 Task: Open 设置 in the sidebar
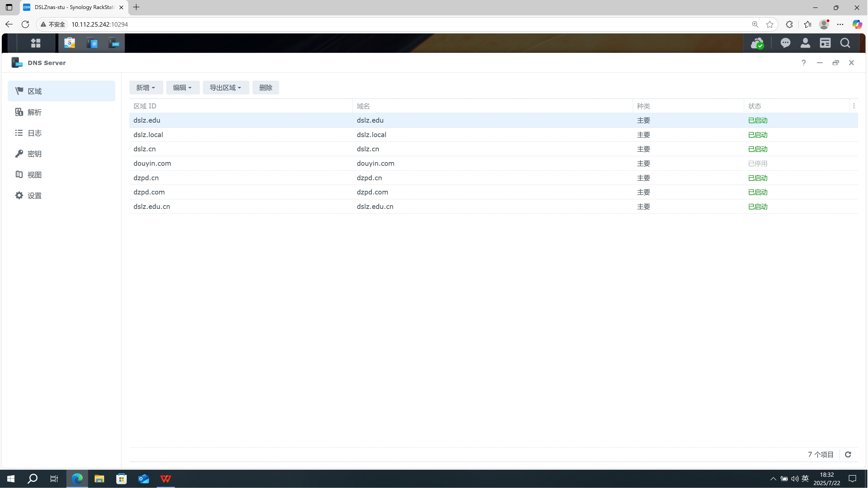61,196
